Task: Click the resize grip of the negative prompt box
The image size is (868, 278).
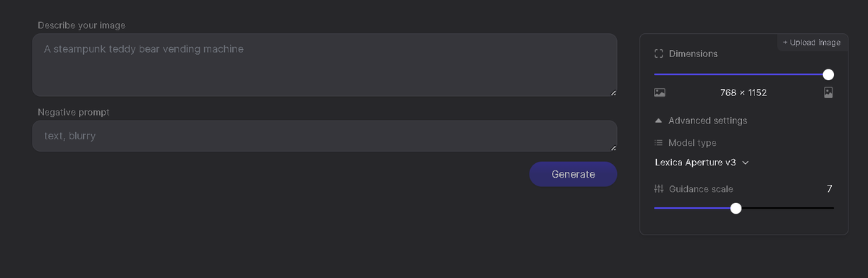Action: [x=613, y=148]
